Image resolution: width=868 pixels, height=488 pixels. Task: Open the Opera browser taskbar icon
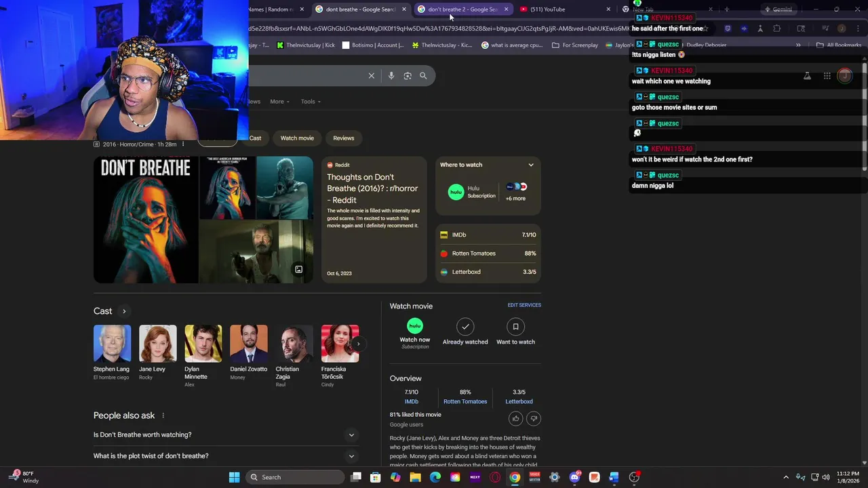(x=495, y=477)
